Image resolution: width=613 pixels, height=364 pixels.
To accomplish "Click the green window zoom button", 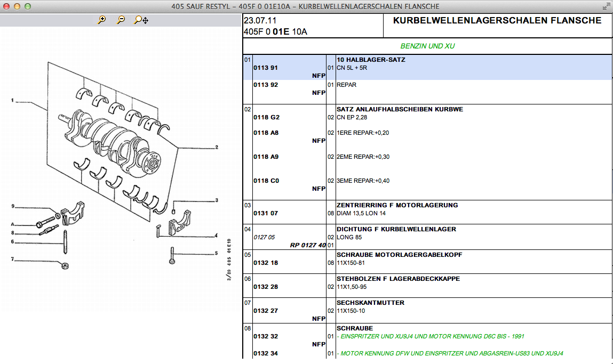I will 28,6.
